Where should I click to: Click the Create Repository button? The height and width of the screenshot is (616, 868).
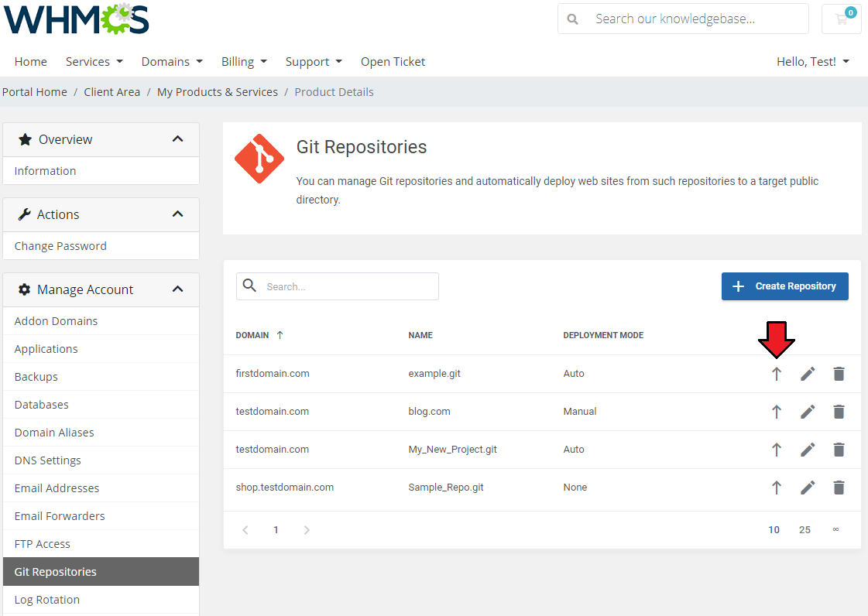(x=784, y=286)
